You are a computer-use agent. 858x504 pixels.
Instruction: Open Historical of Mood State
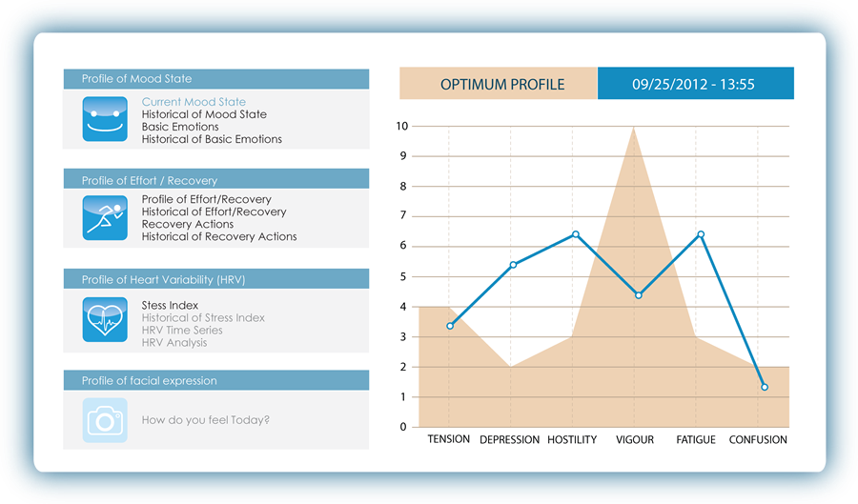(204, 114)
